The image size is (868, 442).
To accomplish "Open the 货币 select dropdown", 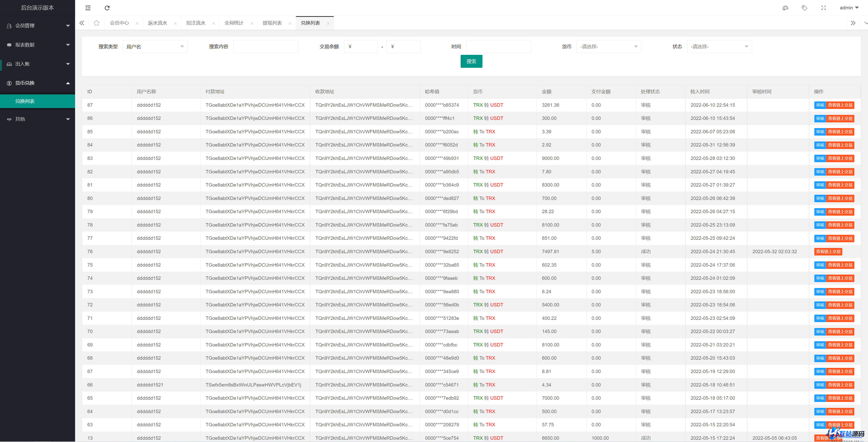I will [608, 46].
